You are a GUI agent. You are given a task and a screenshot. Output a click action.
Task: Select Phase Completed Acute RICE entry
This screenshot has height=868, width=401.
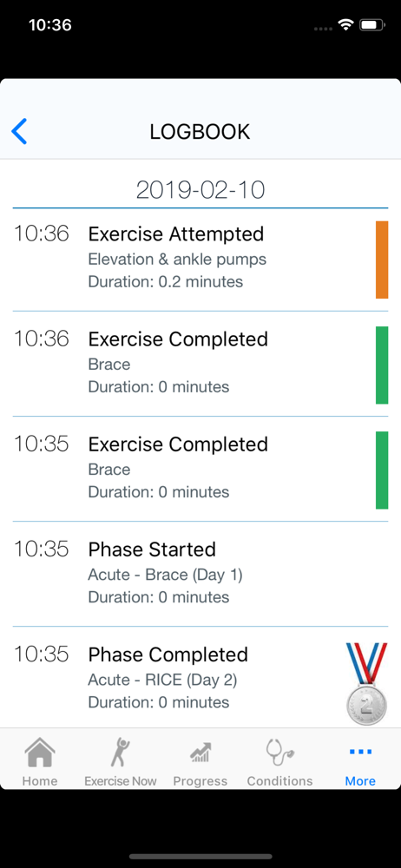200,677
